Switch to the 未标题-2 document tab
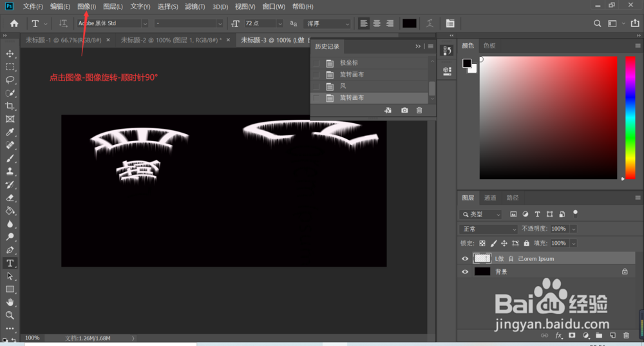The image size is (644, 346). pyautogui.click(x=171, y=40)
